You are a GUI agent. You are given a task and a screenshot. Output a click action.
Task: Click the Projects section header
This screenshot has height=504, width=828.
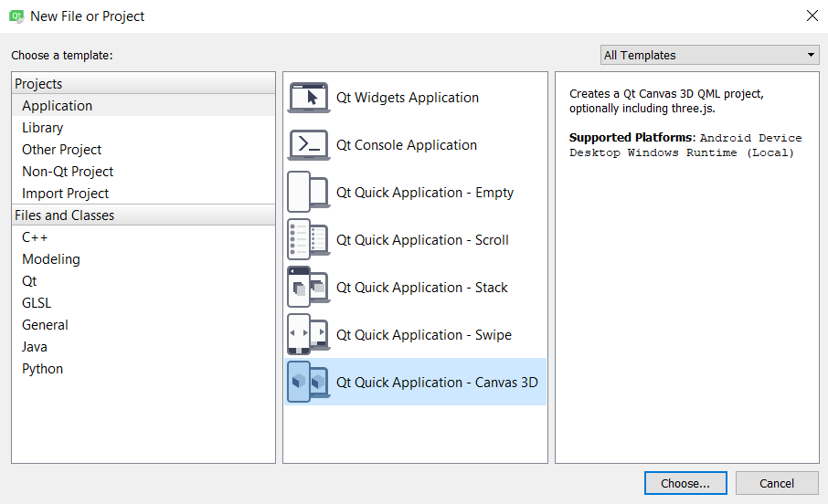[143, 83]
